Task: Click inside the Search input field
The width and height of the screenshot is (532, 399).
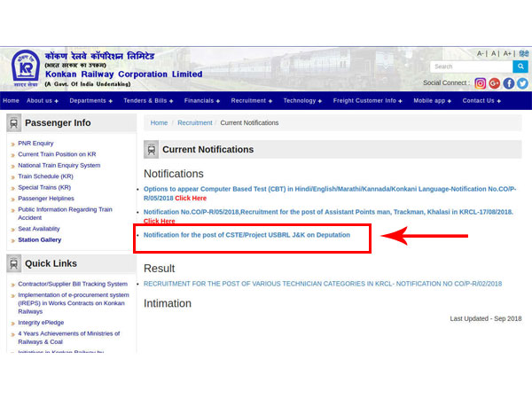Action: coord(472,66)
